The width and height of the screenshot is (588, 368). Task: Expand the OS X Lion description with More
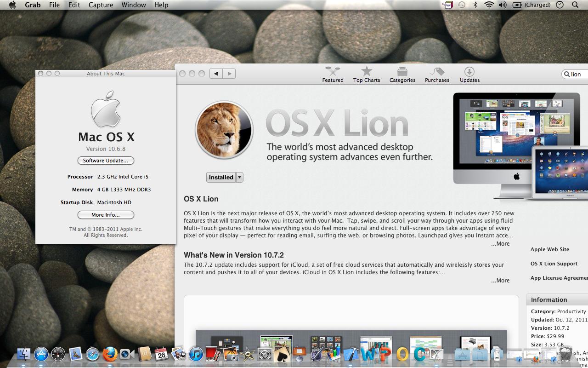(500, 244)
